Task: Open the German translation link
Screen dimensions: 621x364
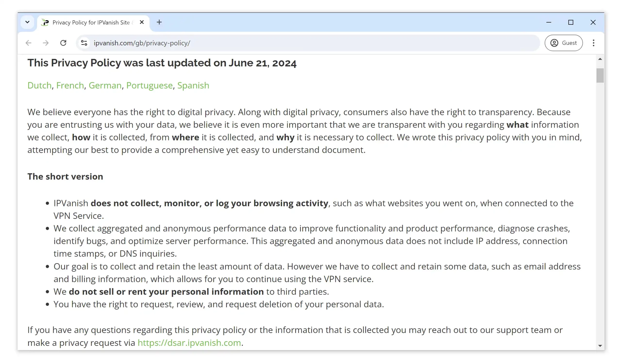Action: click(x=105, y=85)
